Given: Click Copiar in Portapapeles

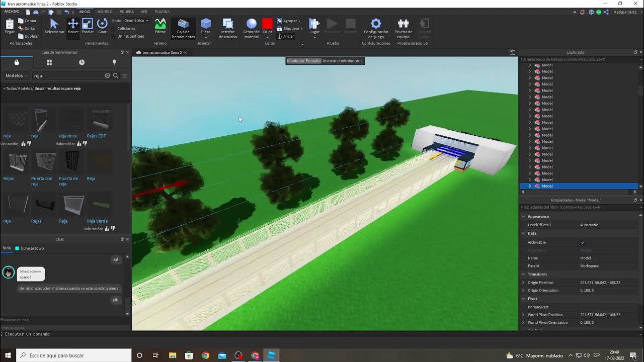Looking at the screenshot, I should coord(28,21).
